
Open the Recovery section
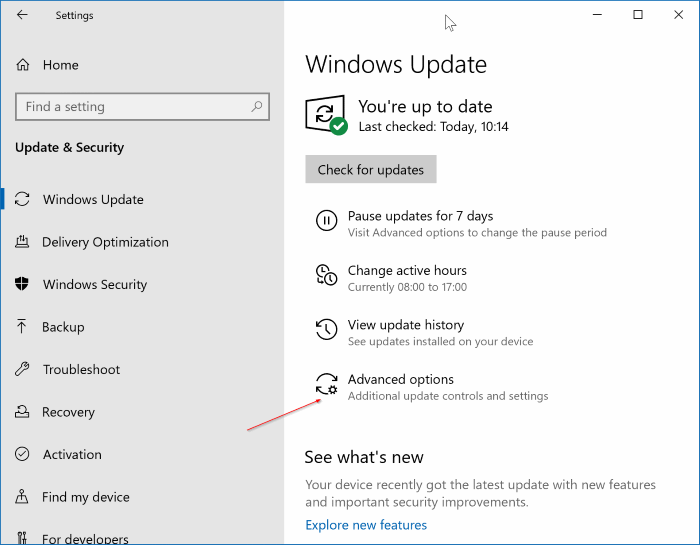(68, 412)
